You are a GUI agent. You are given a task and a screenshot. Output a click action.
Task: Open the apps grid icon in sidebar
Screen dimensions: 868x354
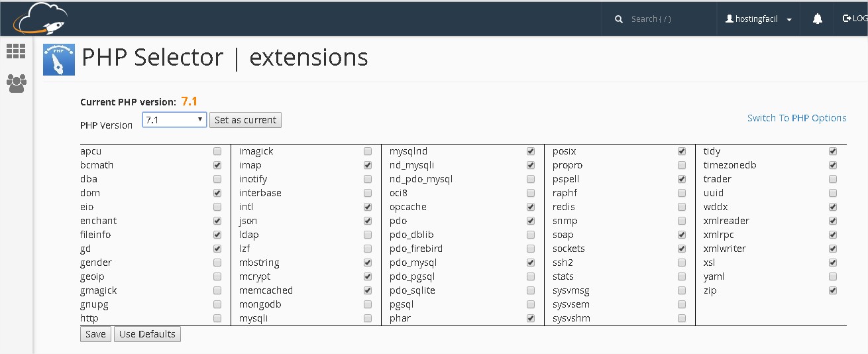pos(16,51)
